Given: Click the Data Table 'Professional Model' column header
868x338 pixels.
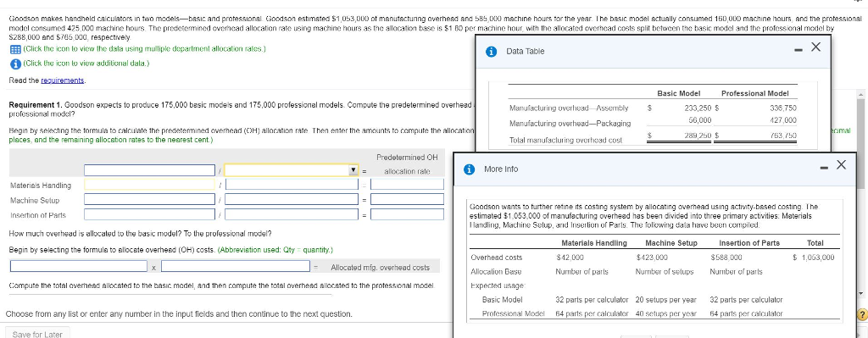Looking at the screenshot, I should (755, 93).
